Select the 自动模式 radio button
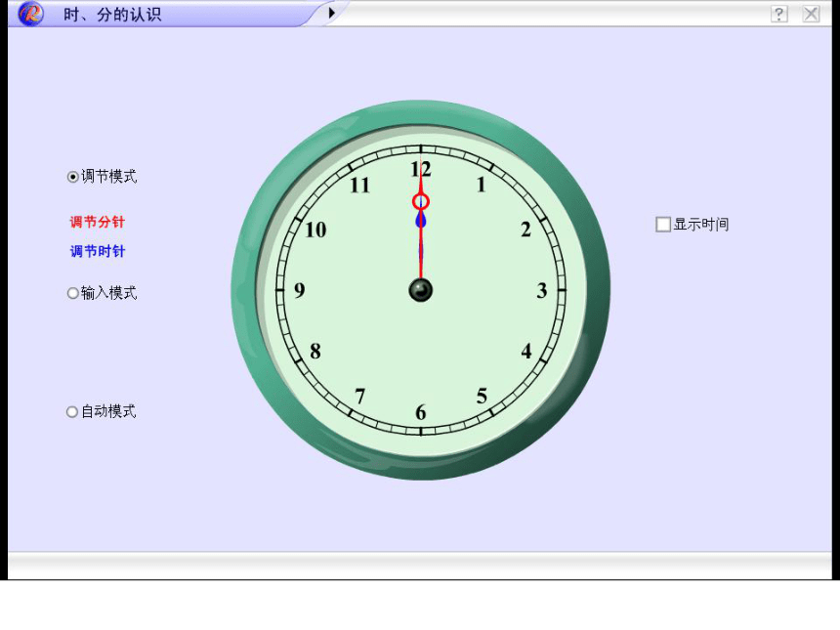Screen dimensions: 840x630 [x=72, y=411]
